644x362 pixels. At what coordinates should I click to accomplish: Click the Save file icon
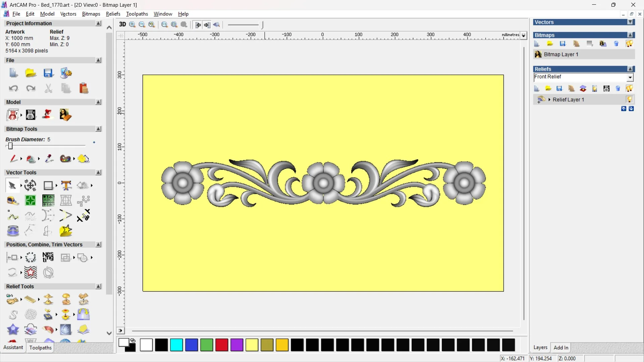[x=48, y=73]
